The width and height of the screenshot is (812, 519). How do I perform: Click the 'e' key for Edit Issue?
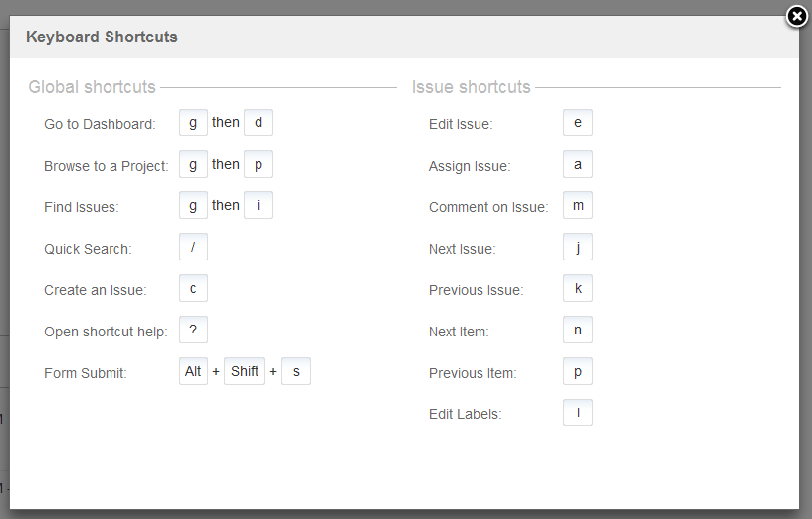pos(578,122)
